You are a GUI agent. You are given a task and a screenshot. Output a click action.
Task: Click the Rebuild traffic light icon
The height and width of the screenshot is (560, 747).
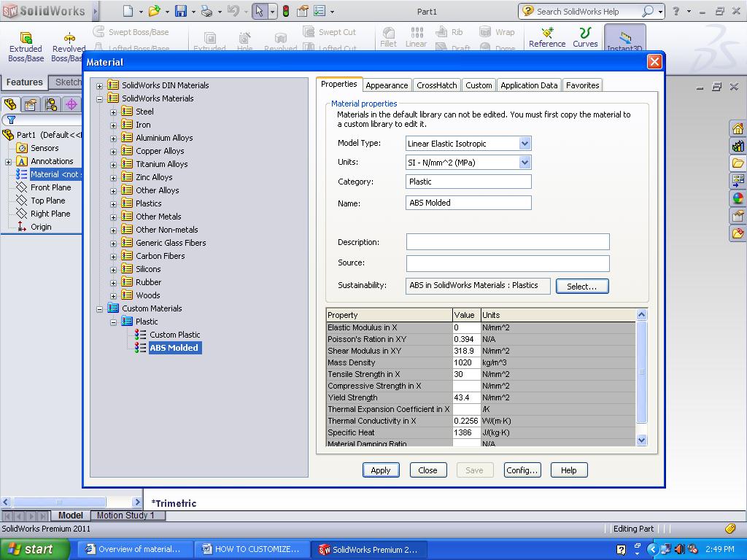(x=286, y=11)
